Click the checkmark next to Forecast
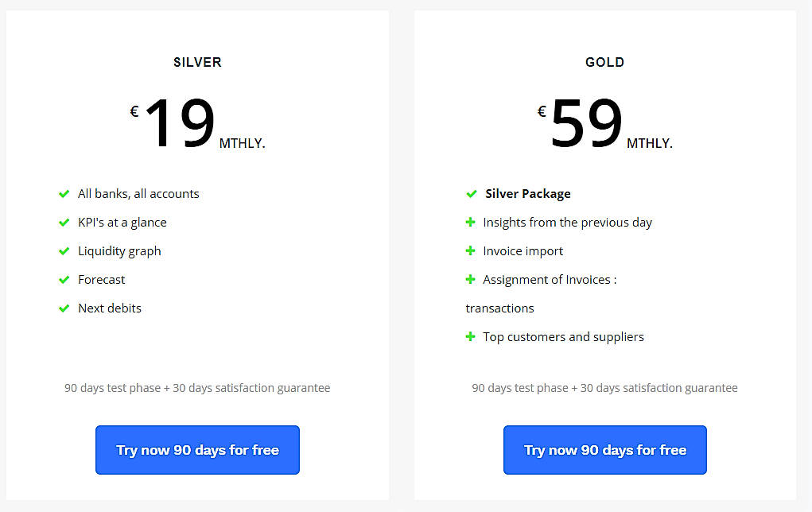Image resolution: width=812 pixels, height=512 pixels. pos(64,279)
